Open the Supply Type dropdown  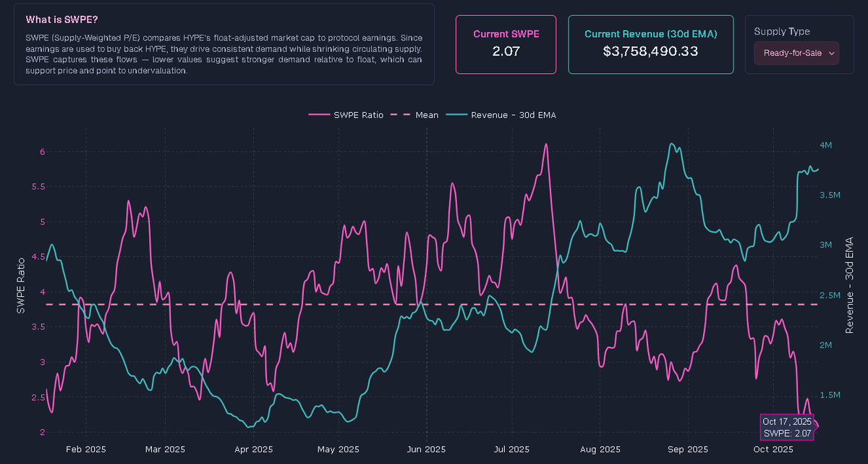click(796, 53)
